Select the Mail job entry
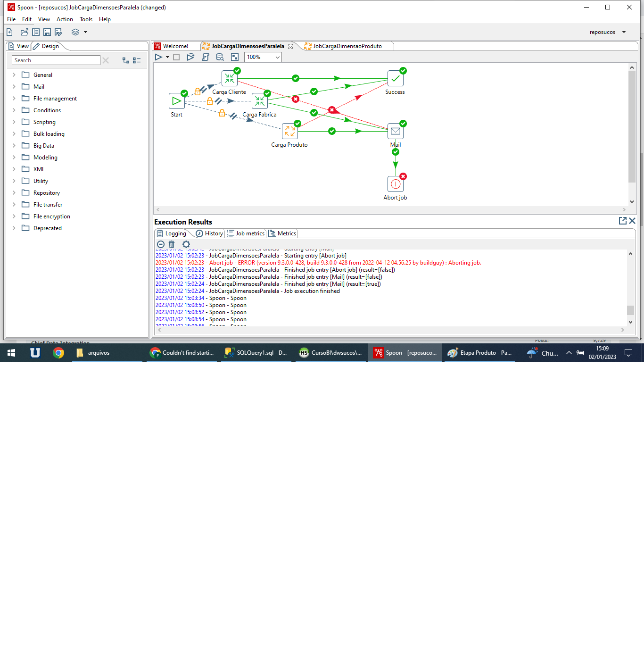 coord(396,131)
